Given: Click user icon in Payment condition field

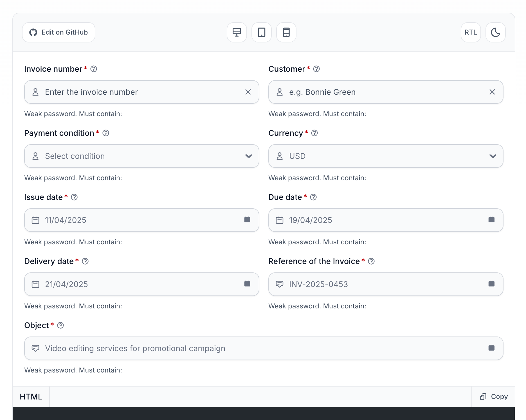Looking at the screenshot, I should [x=35, y=156].
